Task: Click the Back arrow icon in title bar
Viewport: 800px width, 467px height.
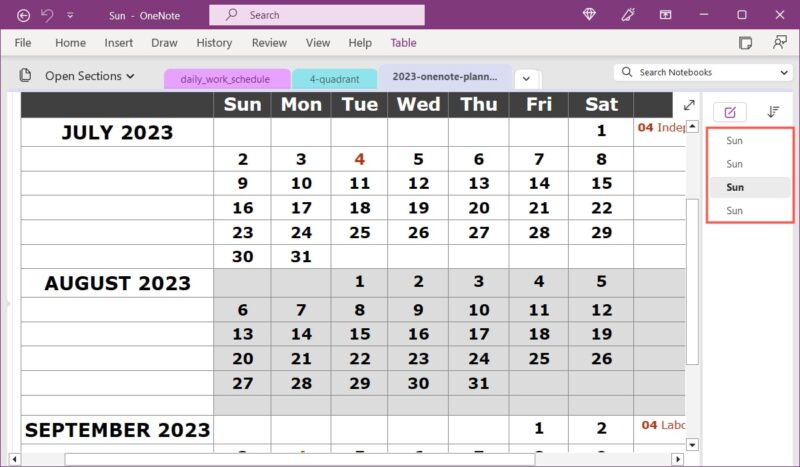Action: coord(23,15)
